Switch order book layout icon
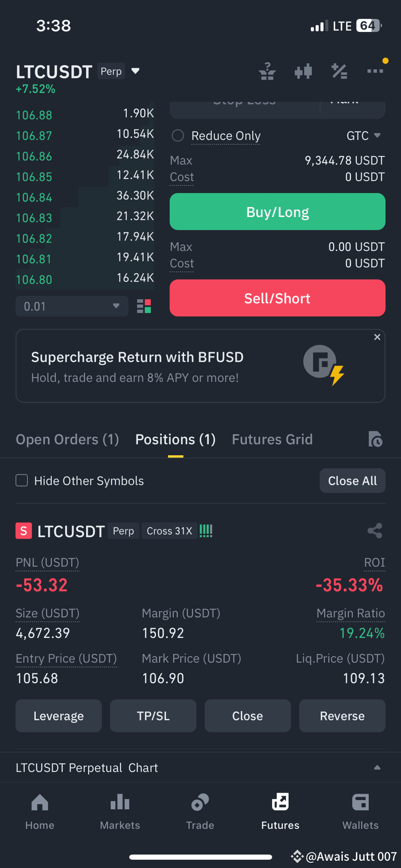This screenshot has height=868, width=401. tap(144, 306)
